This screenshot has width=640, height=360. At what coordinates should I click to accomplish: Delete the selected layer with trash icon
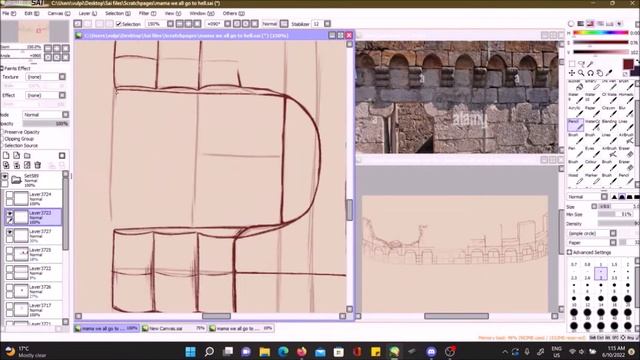coord(38,165)
